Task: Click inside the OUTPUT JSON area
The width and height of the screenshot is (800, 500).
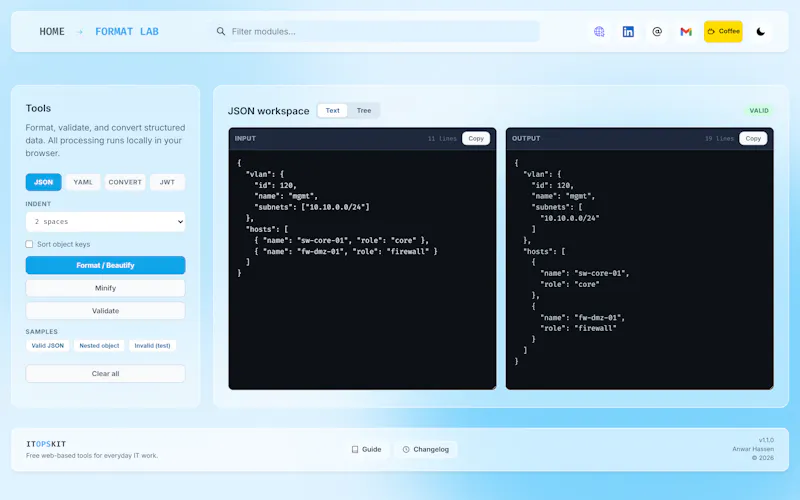Action: [x=639, y=269]
